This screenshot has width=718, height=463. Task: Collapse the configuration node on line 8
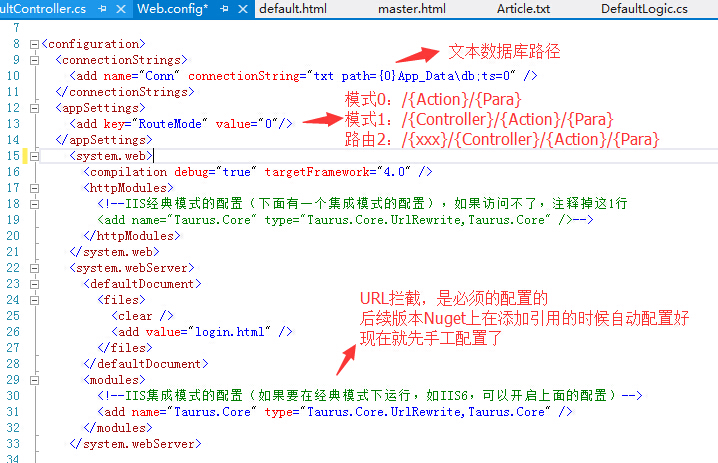pyautogui.click(x=34, y=44)
